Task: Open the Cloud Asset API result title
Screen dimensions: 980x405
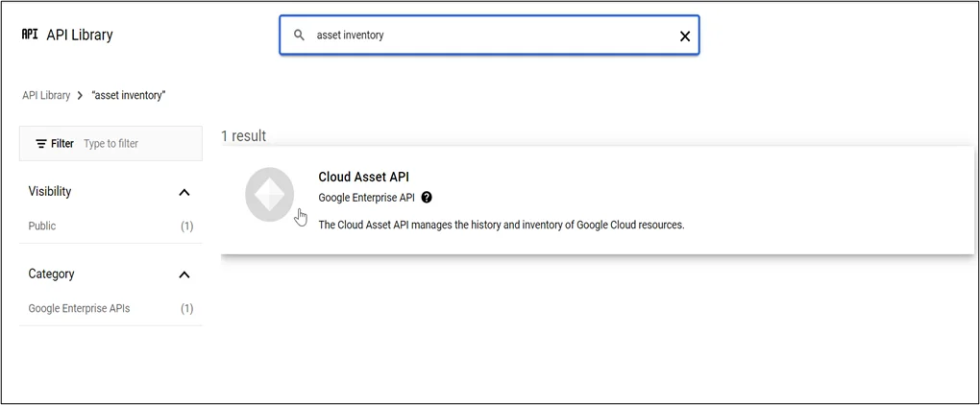Action: coord(363,177)
